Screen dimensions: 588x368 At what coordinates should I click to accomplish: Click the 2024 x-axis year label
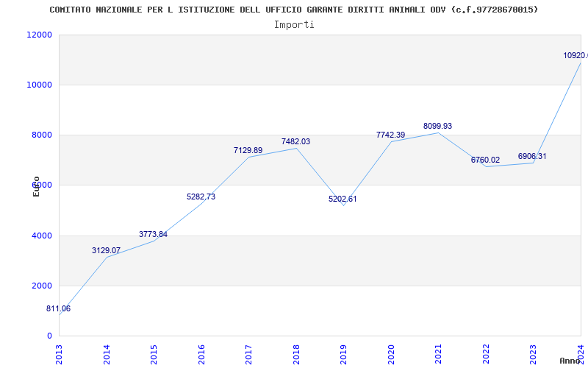pyautogui.click(x=581, y=354)
